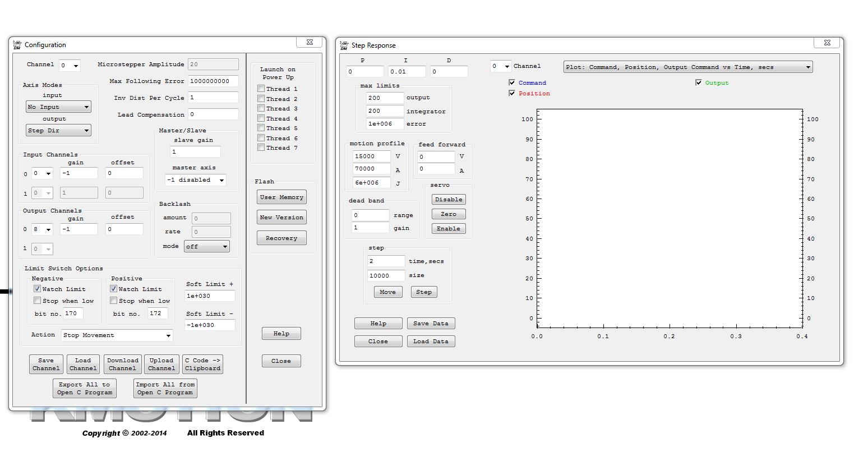
Task: Click the Configuration window title icon
Action: coord(17,45)
